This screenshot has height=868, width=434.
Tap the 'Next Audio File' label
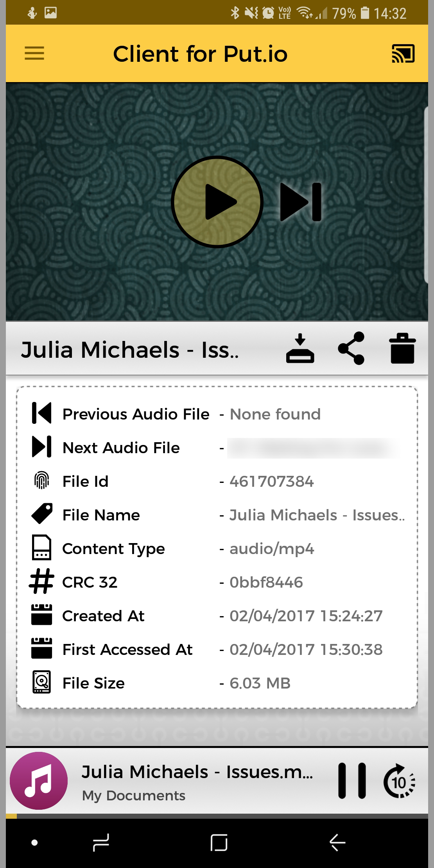[x=121, y=448]
